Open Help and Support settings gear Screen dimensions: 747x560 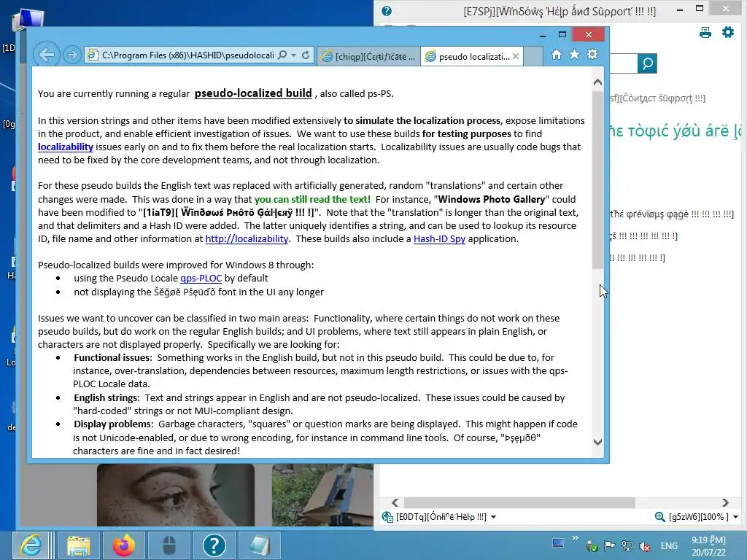point(728,32)
